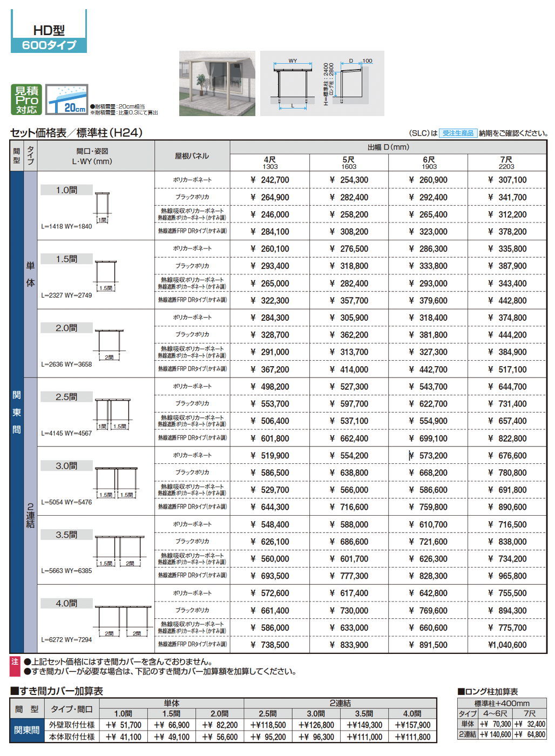Select the price ¥ 378,200
The width and height of the screenshot is (555, 756).
[x=507, y=232]
